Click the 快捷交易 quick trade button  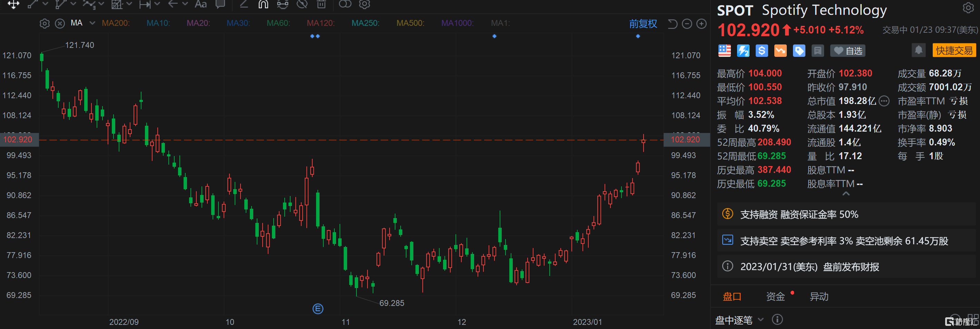pyautogui.click(x=953, y=51)
